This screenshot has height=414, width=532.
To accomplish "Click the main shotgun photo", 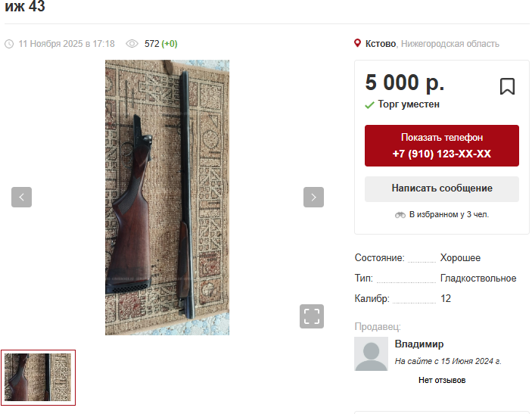I will (x=167, y=198).
